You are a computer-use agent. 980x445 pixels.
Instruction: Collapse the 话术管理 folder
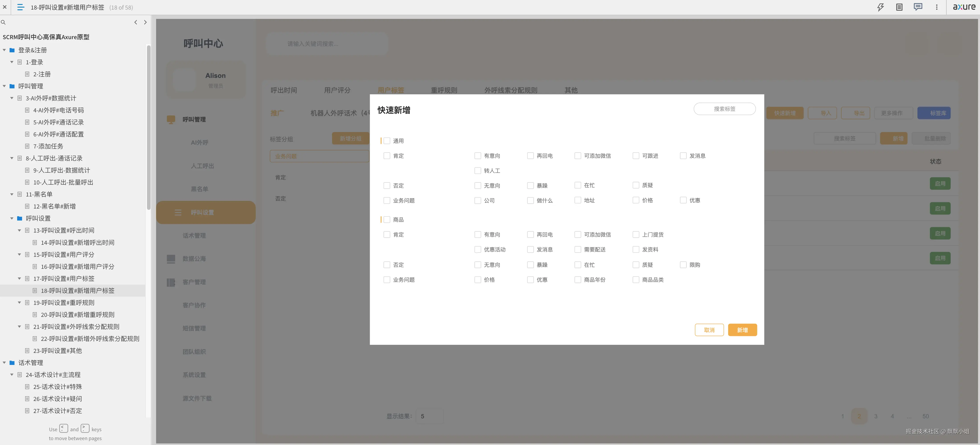coord(4,362)
